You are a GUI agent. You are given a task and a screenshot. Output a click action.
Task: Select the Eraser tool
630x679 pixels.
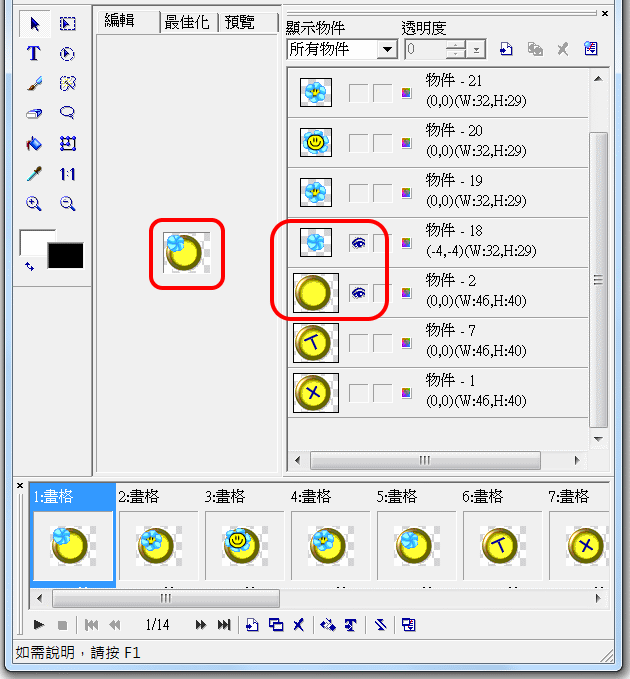[x=34, y=114]
